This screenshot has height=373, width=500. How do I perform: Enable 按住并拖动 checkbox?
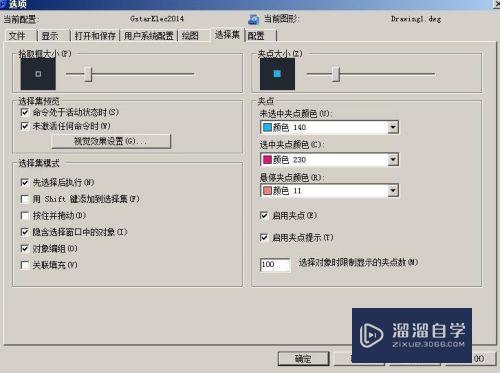tap(25, 215)
